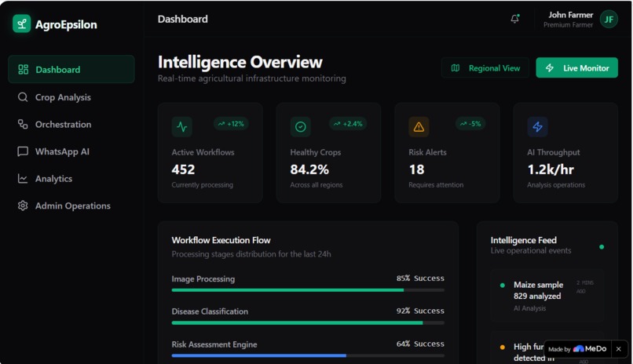Open the Active Workflows 452 card
Image resolution: width=633 pixels, height=364 pixels.
[x=210, y=153]
